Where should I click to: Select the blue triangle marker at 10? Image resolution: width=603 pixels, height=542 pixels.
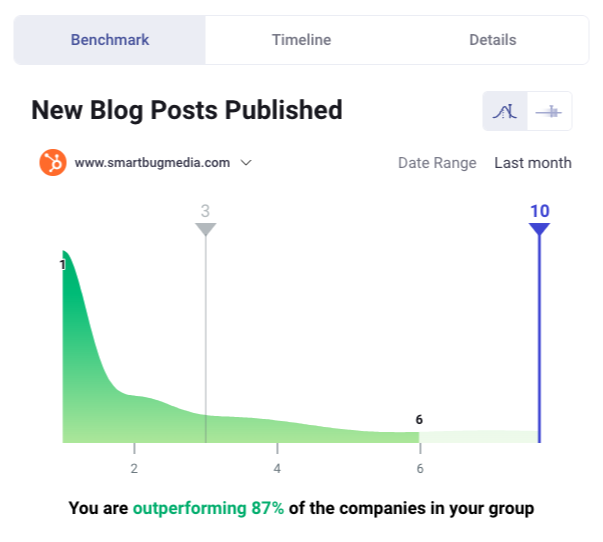(x=539, y=229)
